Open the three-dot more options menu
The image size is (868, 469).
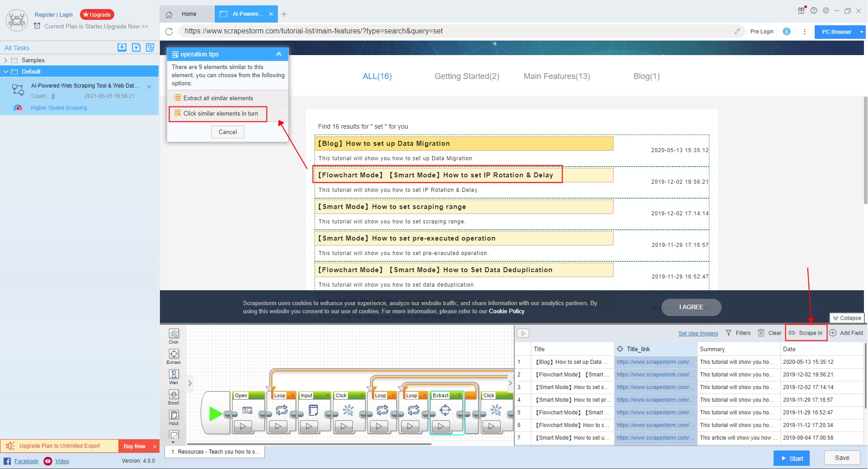[804, 32]
